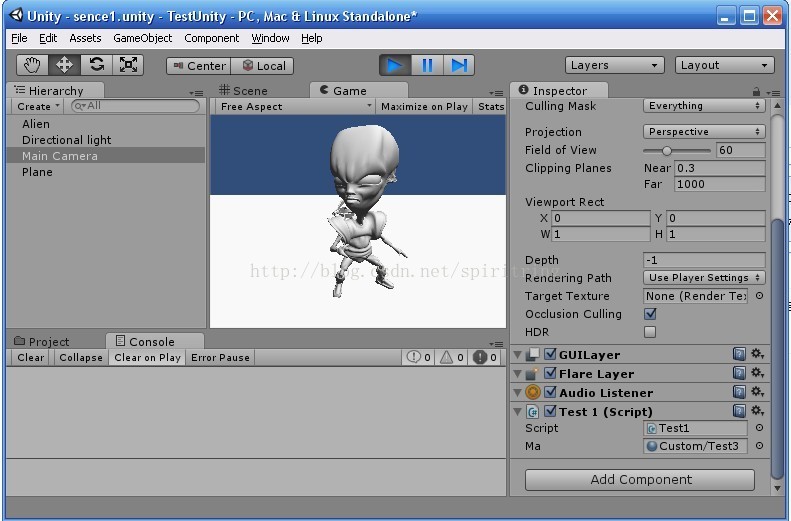This screenshot has height=521, width=791.
Task: Collapse the Audio Listener component
Action: click(518, 392)
